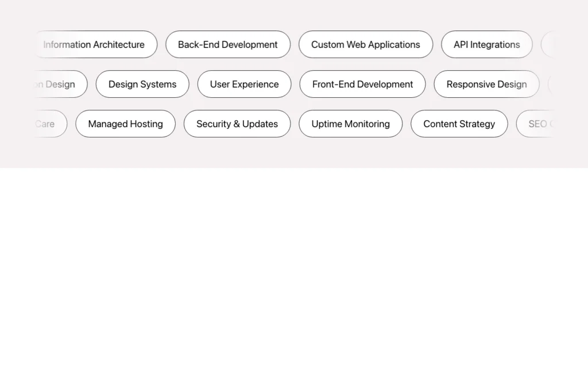Open the Managed Hosting tag

click(x=125, y=124)
